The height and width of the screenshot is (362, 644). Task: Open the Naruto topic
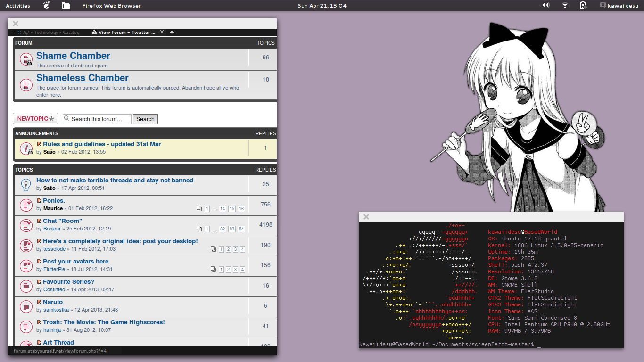click(53, 302)
